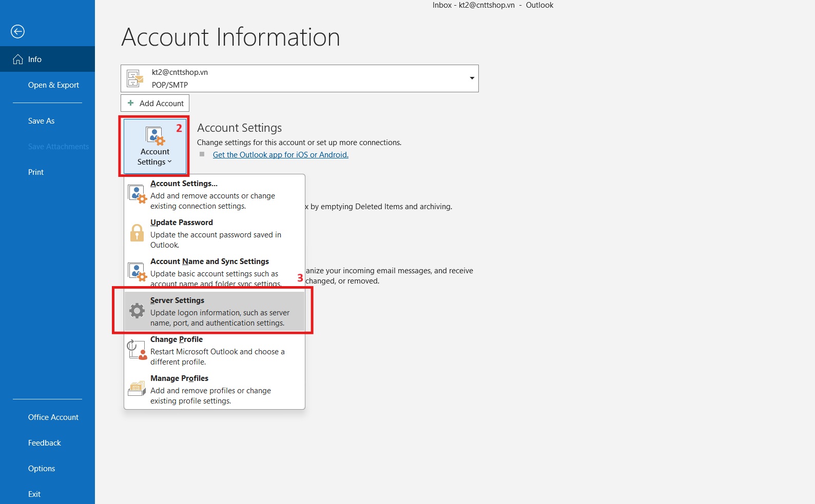The width and height of the screenshot is (815, 504).
Task: Choose Account Settings... menu entry
Action: pos(215,195)
